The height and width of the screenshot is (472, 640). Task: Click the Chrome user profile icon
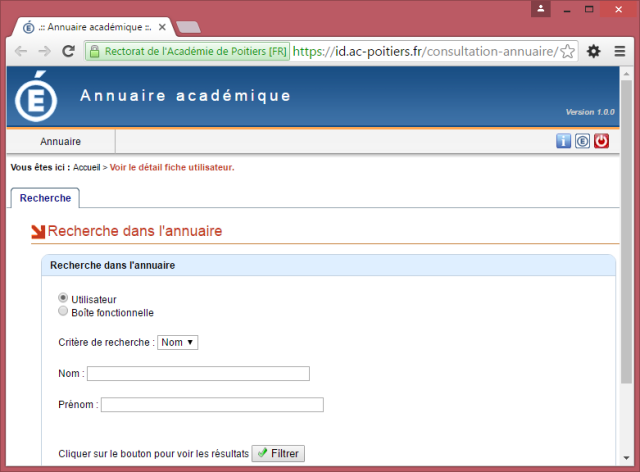click(541, 8)
